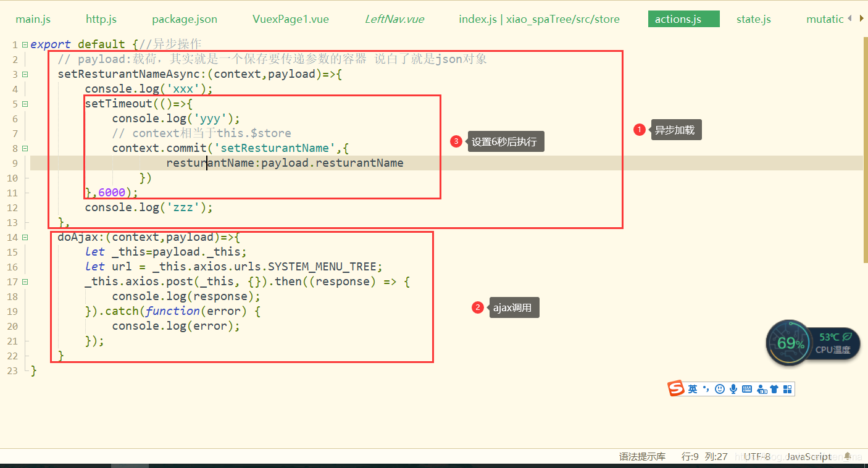Click _this.axios.post call line

pyautogui.click(x=248, y=282)
